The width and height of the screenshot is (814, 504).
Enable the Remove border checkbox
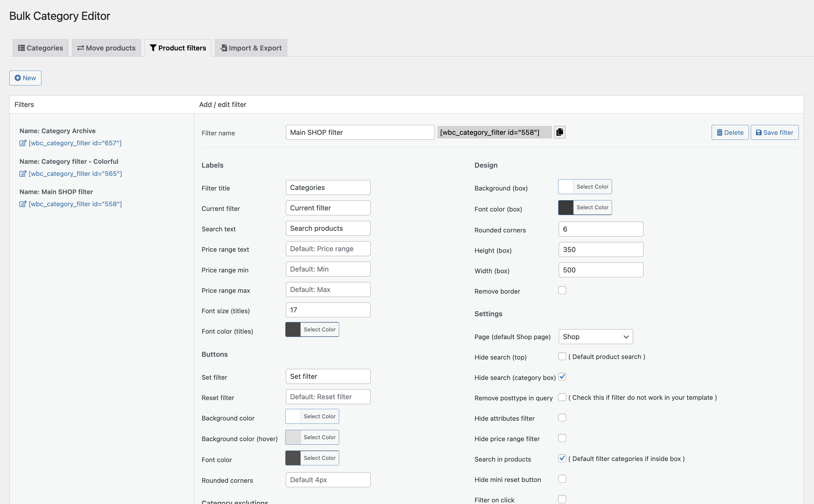click(x=562, y=290)
